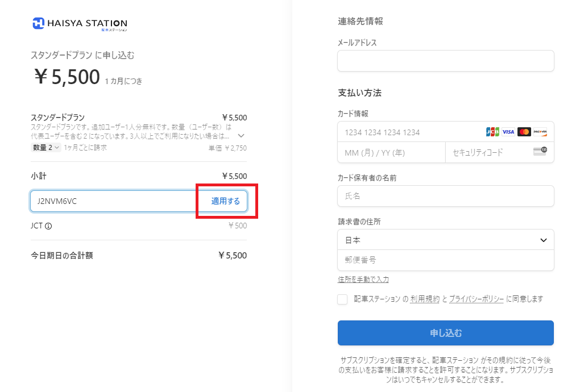Open the 日本 country dropdown

point(445,240)
